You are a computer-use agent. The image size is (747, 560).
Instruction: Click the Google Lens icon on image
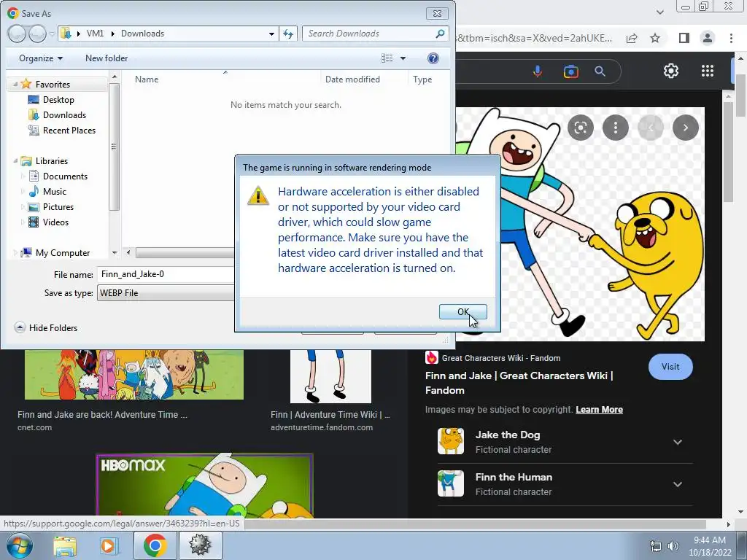pyautogui.click(x=580, y=128)
